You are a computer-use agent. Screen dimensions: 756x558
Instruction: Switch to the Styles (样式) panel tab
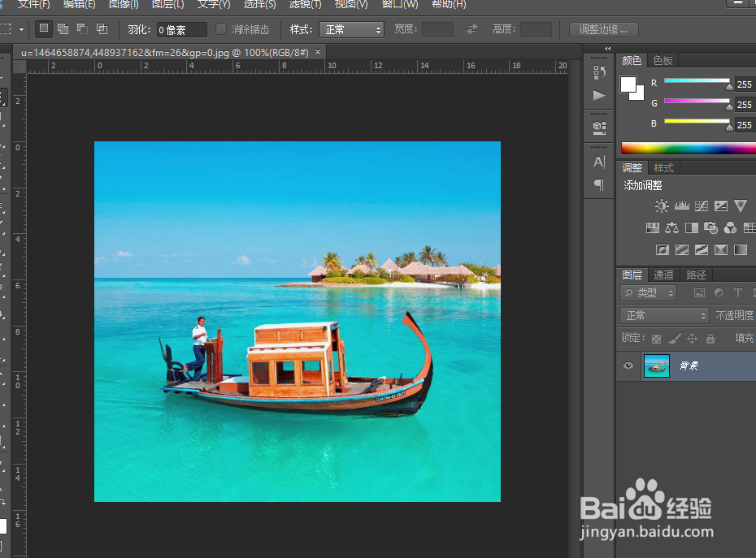(x=663, y=167)
